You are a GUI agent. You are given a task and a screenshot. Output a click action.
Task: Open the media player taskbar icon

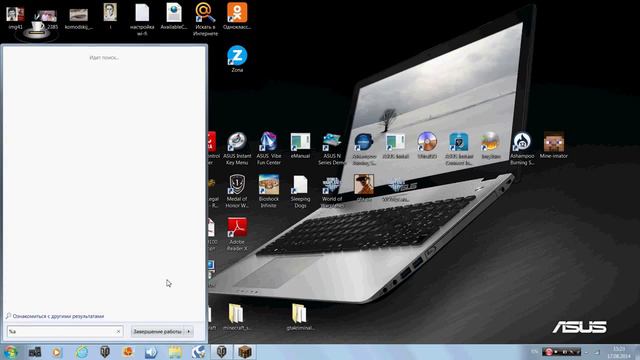[56, 352]
